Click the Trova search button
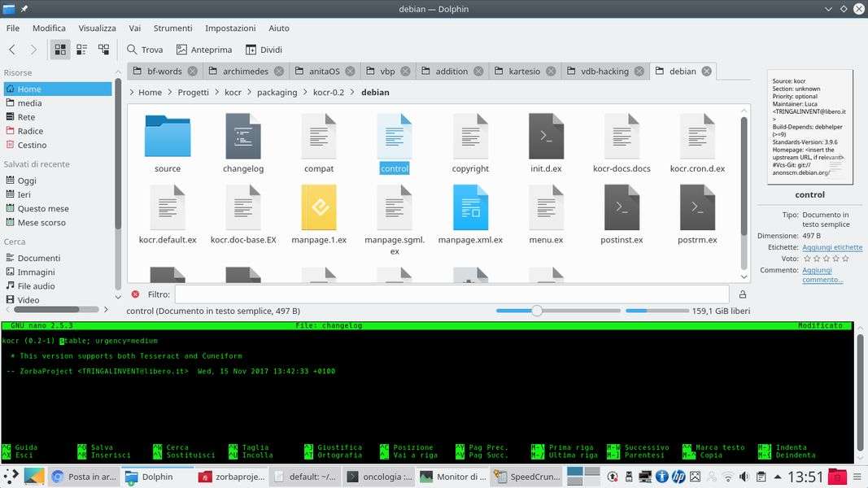Viewport: 868px width, 488px height. (x=145, y=50)
